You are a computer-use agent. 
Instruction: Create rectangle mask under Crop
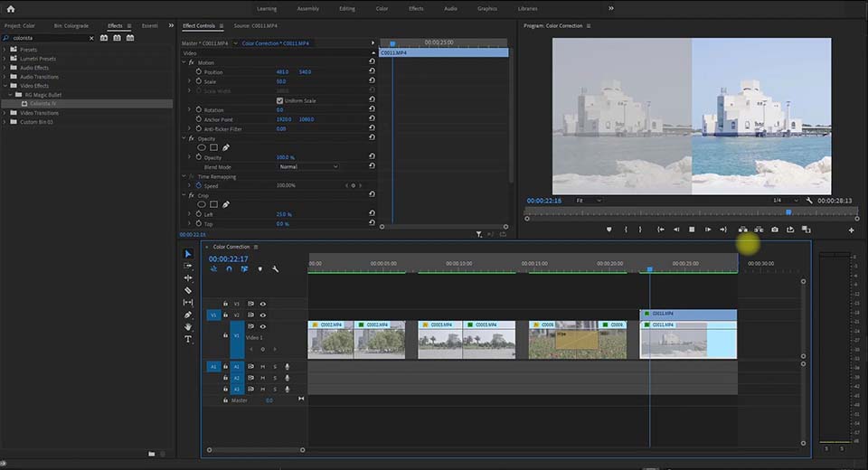point(213,204)
